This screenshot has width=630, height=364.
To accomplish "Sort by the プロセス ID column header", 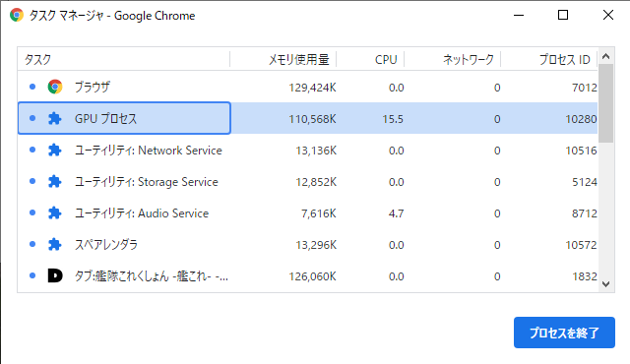I will [x=549, y=59].
